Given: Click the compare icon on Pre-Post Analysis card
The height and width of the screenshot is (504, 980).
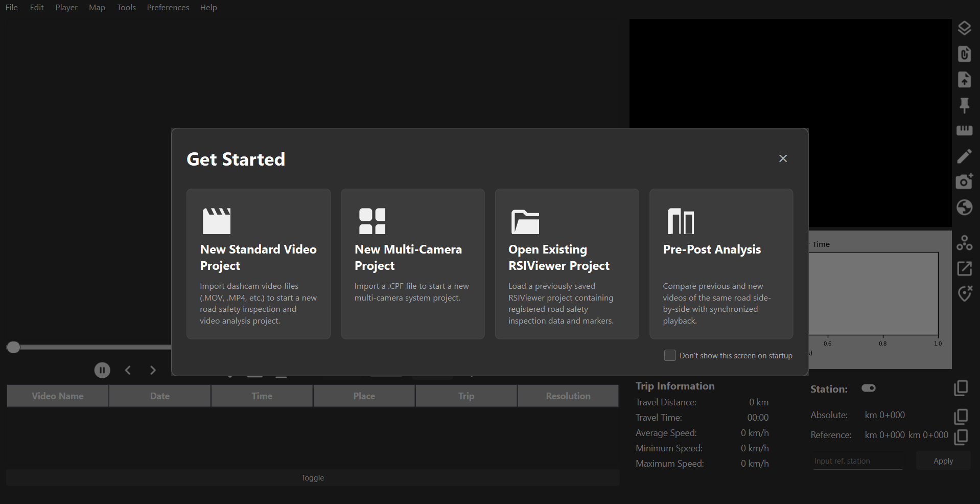Looking at the screenshot, I should [681, 221].
